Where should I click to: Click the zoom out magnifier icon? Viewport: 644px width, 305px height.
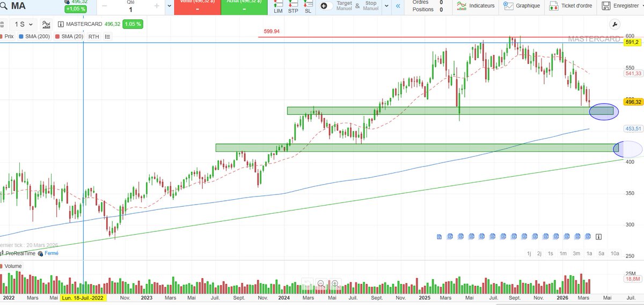click(x=320, y=283)
